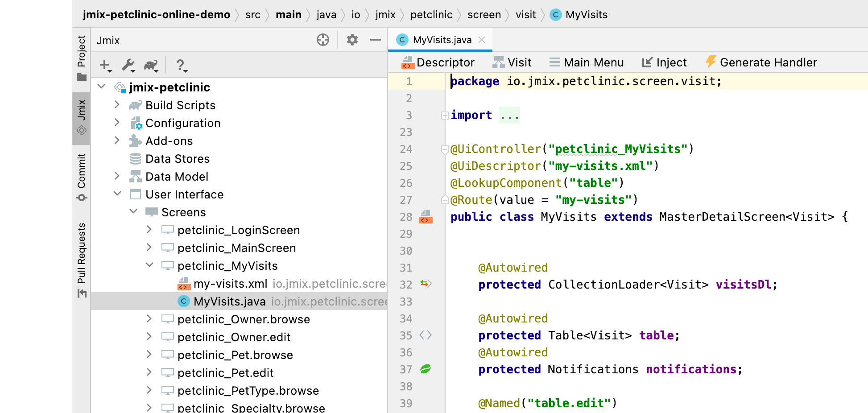Click the XML component gutter icon on line 35

[x=426, y=335]
